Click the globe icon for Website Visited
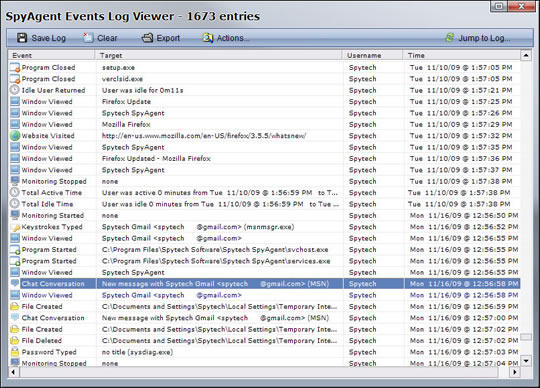Viewport: 540px width, 388px height. (15, 136)
